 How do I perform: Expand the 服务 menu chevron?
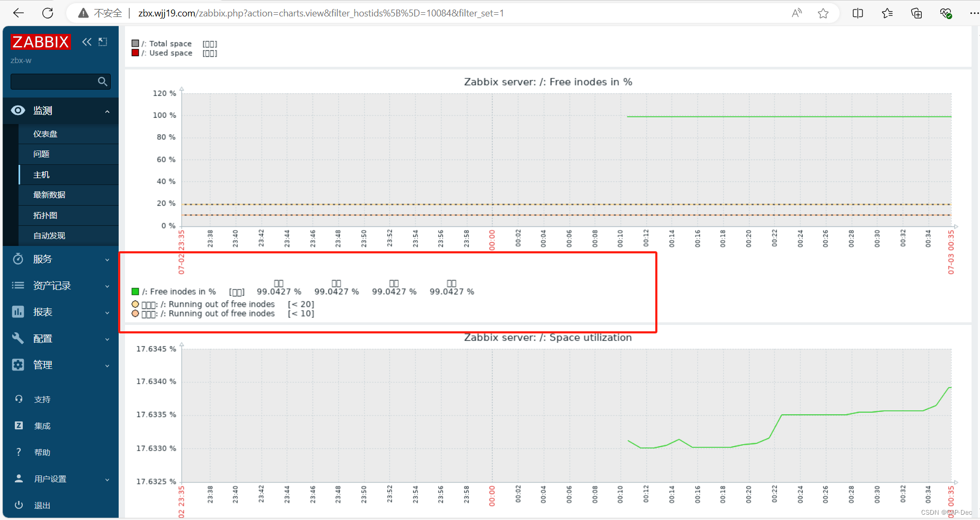coord(108,260)
